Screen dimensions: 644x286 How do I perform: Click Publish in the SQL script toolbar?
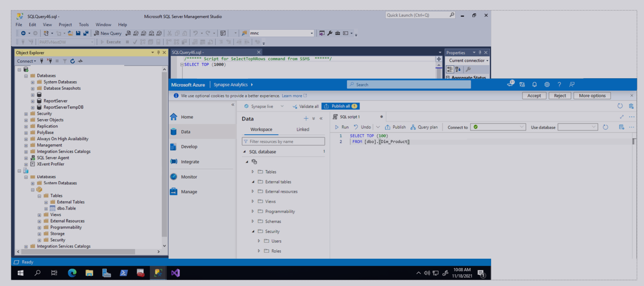(x=395, y=127)
